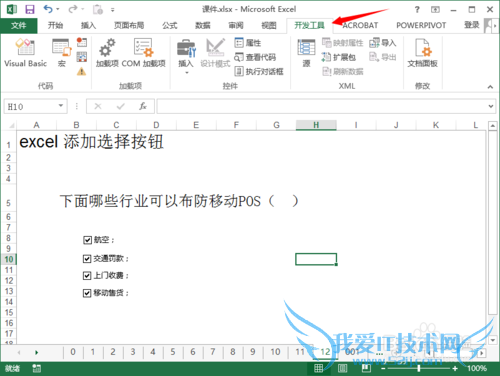Select row 14 header
500x376 pixels.
[9, 302]
